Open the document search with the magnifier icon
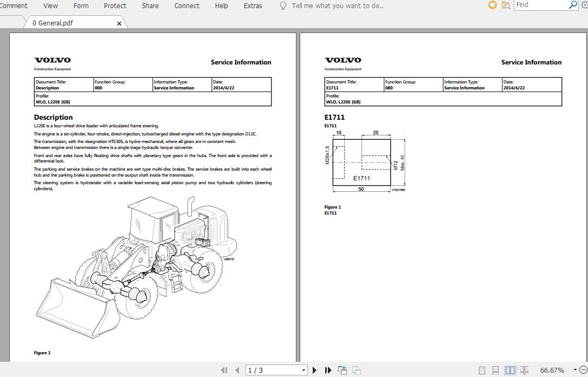This screenshot has height=377, width=588. [x=506, y=5]
